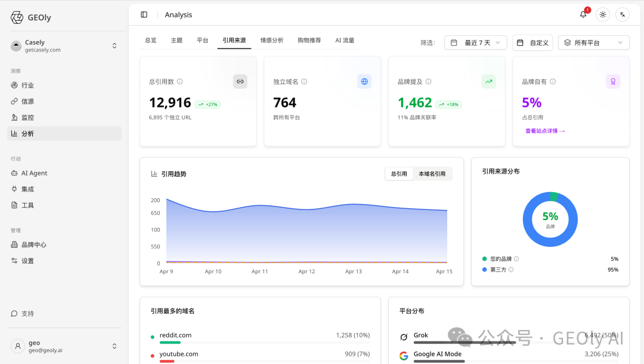Click the link icon on 总引用数 card
Image resolution: width=644 pixels, height=364 pixels.
point(240,81)
